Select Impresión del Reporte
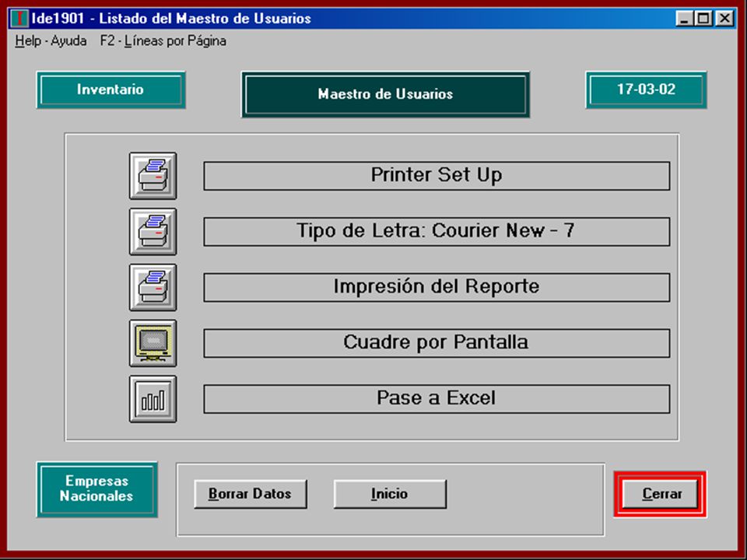747x560 pixels. click(x=437, y=287)
